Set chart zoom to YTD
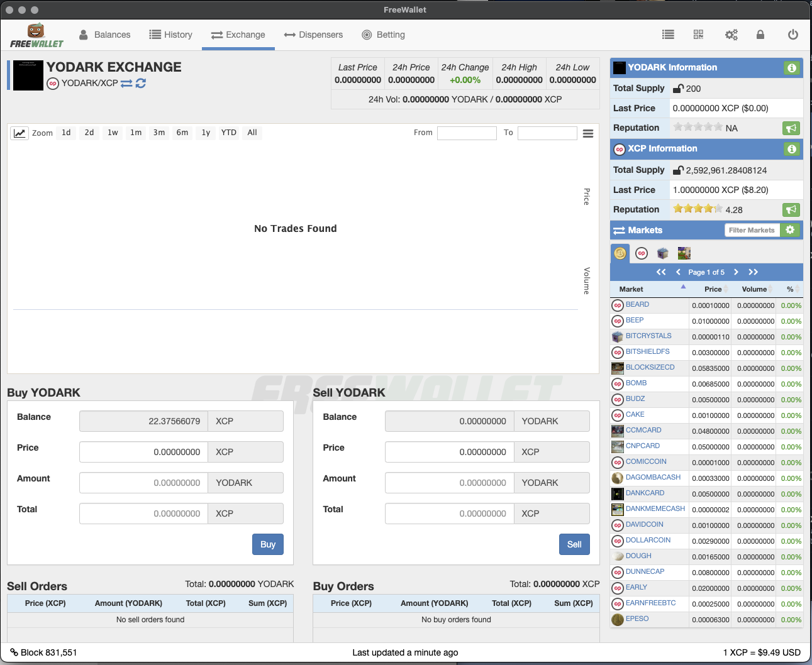 click(x=229, y=133)
